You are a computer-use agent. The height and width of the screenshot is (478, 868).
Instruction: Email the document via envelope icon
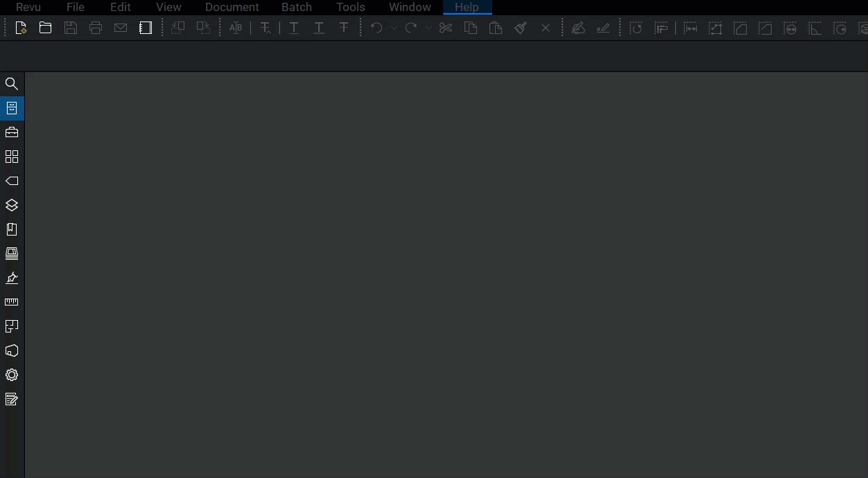coord(121,28)
